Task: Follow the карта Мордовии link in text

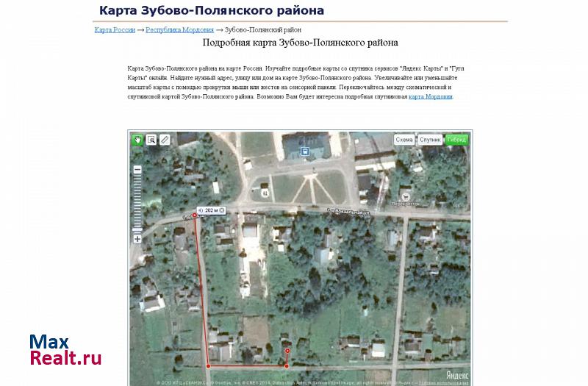Action: pos(431,96)
